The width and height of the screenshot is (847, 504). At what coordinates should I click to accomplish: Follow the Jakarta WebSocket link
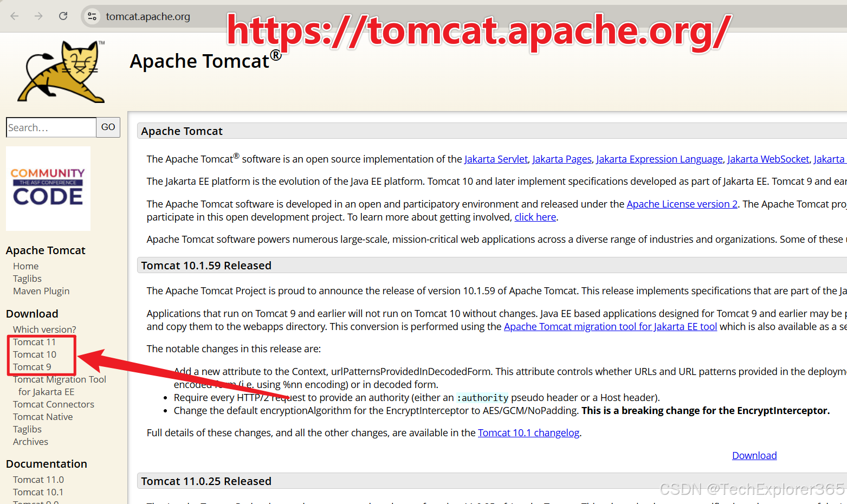(x=768, y=159)
